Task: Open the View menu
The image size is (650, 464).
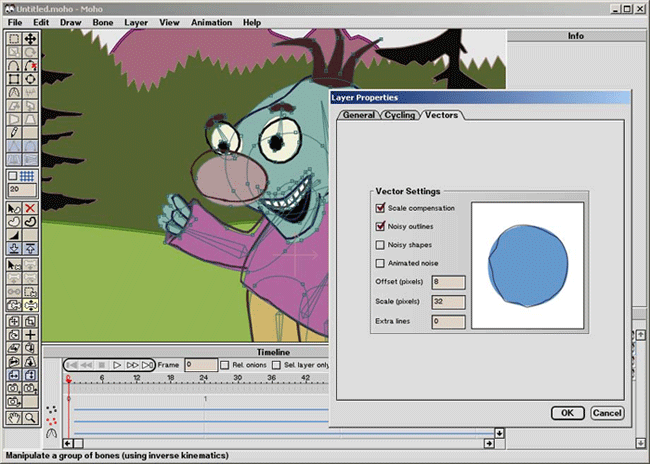Action: coord(169,22)
